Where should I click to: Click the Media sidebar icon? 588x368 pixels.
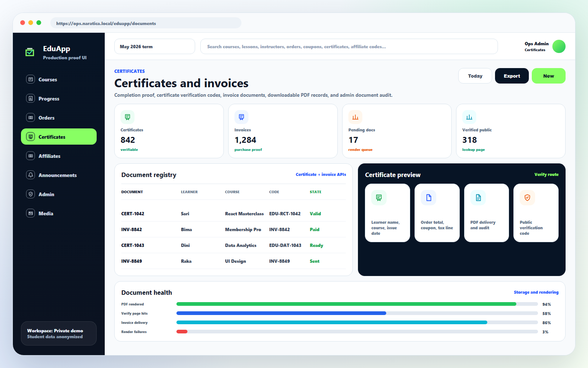point(31,213)
